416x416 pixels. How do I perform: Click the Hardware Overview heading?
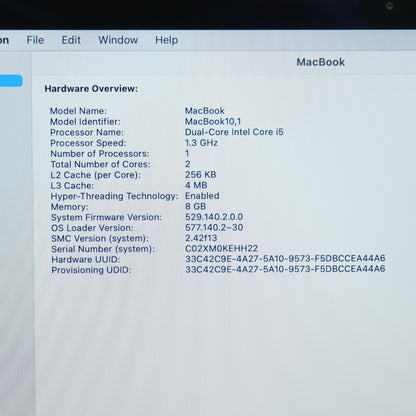click(91, 89)
